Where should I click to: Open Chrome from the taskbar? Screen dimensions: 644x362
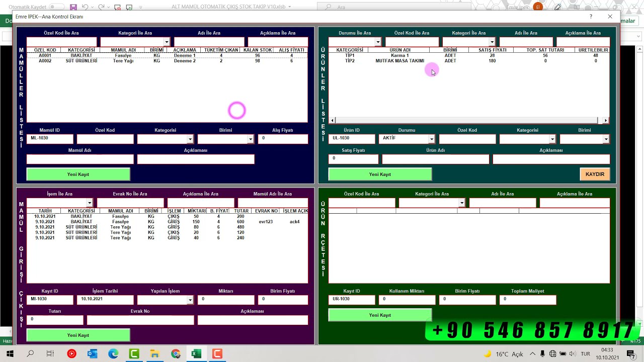pos(176,354)
